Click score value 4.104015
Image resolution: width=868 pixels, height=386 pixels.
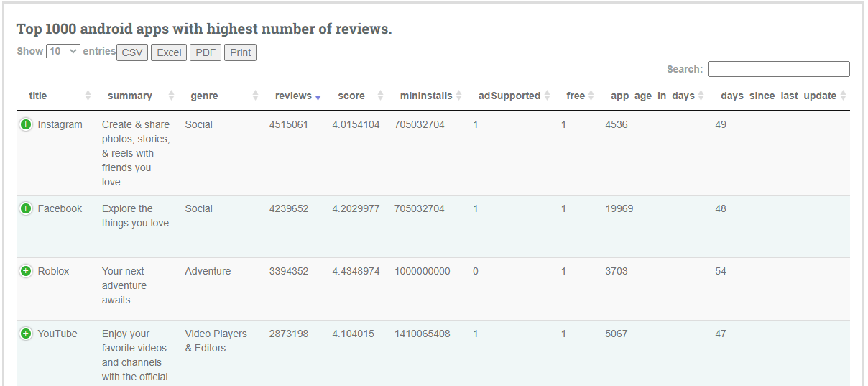coord(353,334)
